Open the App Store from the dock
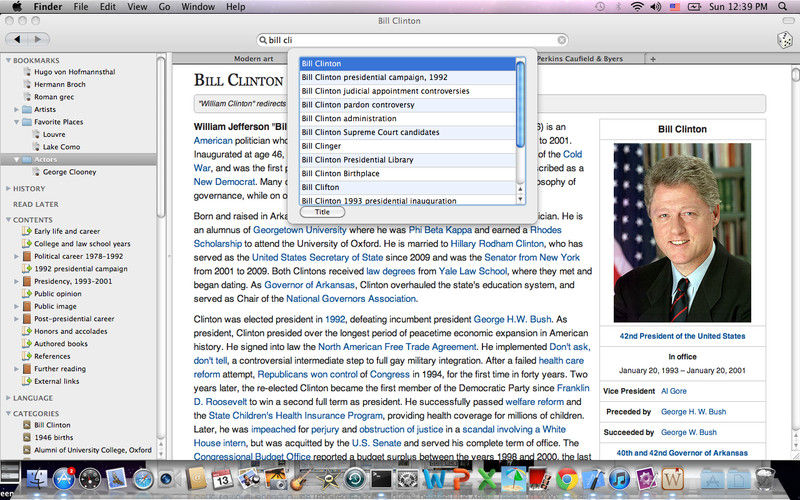Screen dimensions: 800x500 [64, 480]
